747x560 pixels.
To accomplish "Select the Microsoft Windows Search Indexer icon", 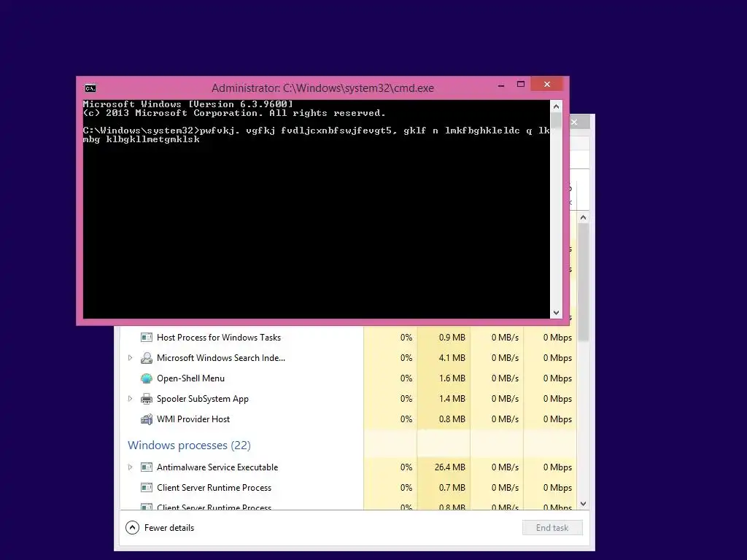I will pyautogui.click(x=146, y=358).
